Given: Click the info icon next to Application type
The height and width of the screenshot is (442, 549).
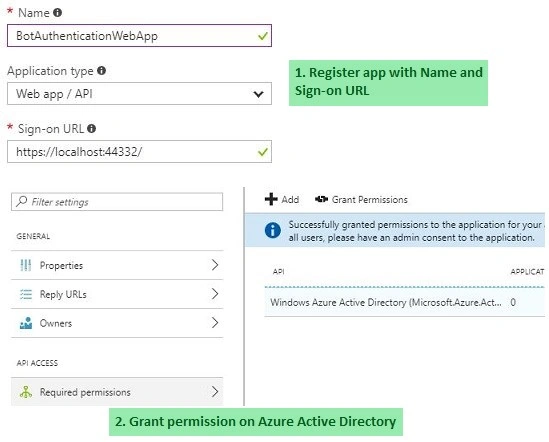Looking at the screenshot, I should click(102, 70).
